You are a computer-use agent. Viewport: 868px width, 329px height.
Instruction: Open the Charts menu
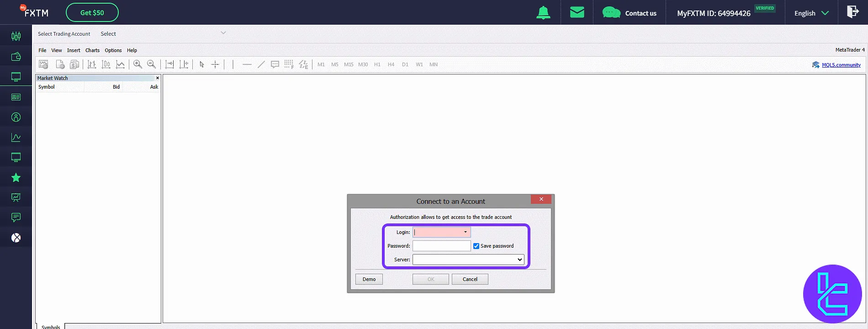coord(92,50)
